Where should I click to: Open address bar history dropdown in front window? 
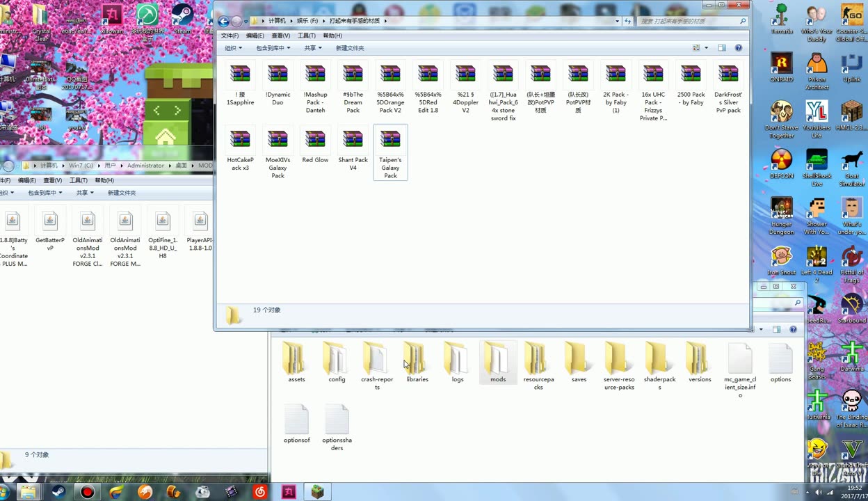[617, 21]
